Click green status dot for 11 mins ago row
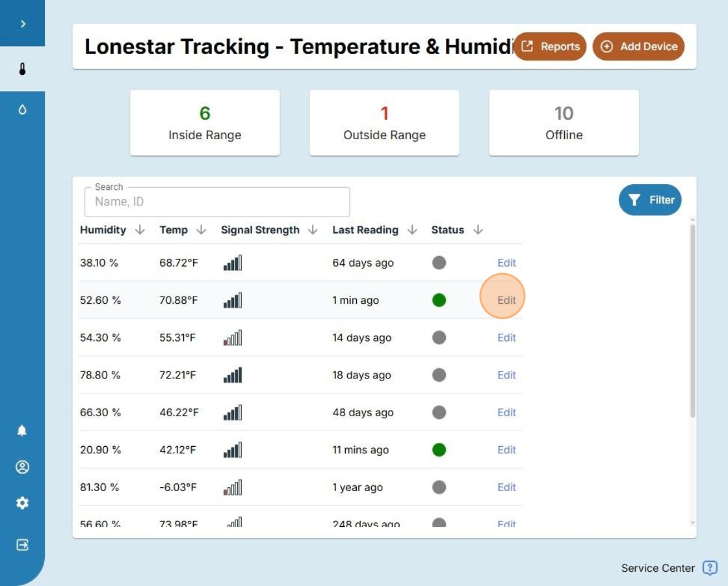The image size is (728, 586). (439, 450)
